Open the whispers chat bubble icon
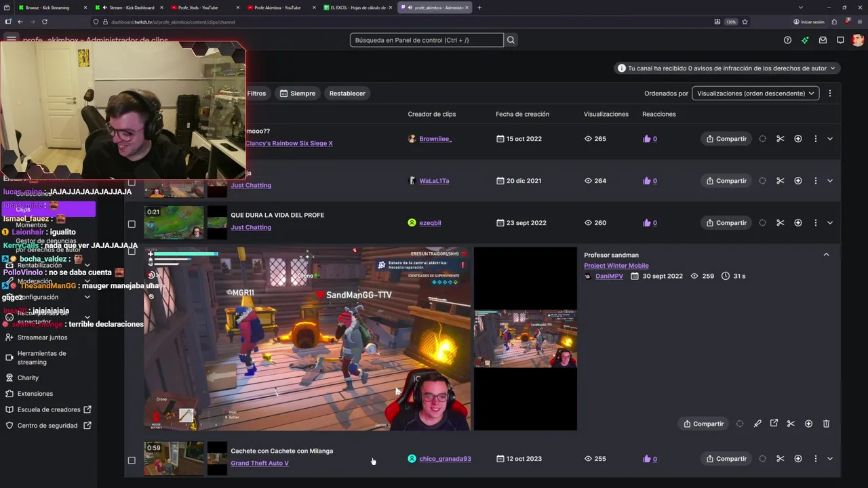The width and height of the screenshot is (868, 488). tap(840, 40)
